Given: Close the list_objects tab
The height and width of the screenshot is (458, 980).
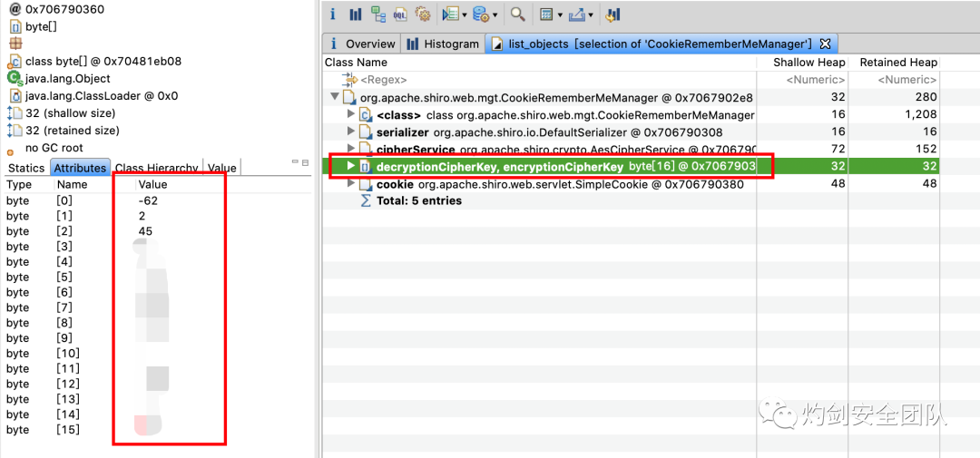Looking at the screenshot, I should [824, 44].
